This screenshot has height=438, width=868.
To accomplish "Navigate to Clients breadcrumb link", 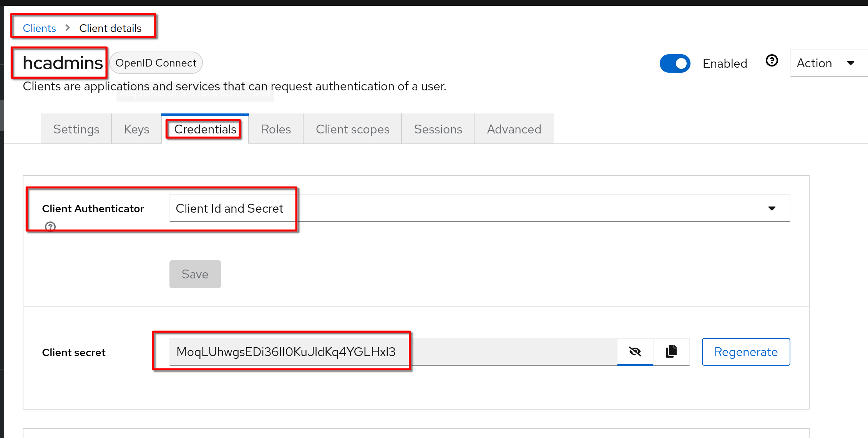I will pos(39,28).
